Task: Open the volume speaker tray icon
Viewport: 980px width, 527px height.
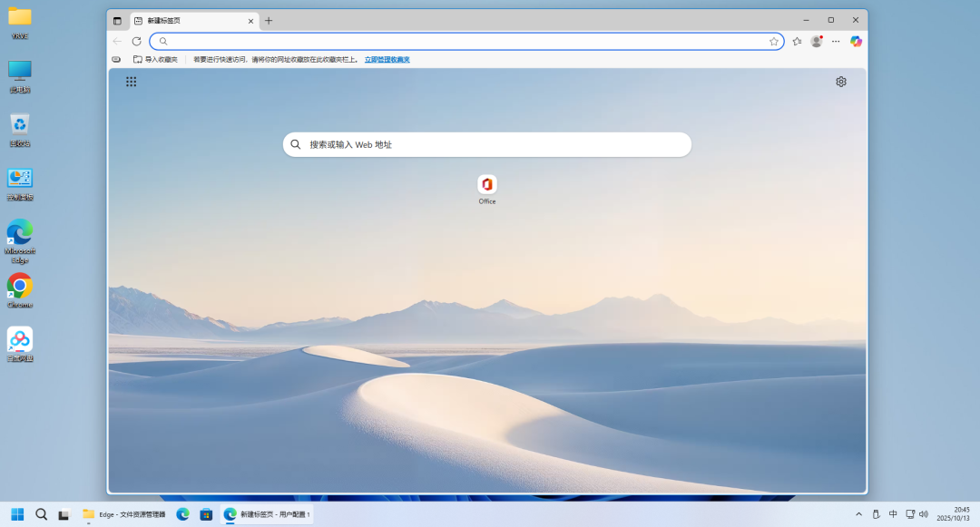Action: [924, 514]
